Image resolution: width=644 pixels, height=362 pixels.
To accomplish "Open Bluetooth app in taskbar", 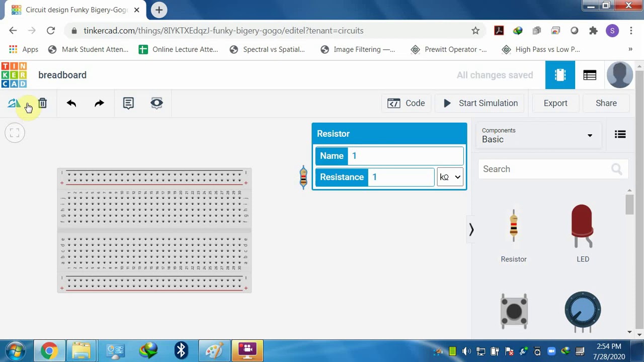I will (181, 350).
